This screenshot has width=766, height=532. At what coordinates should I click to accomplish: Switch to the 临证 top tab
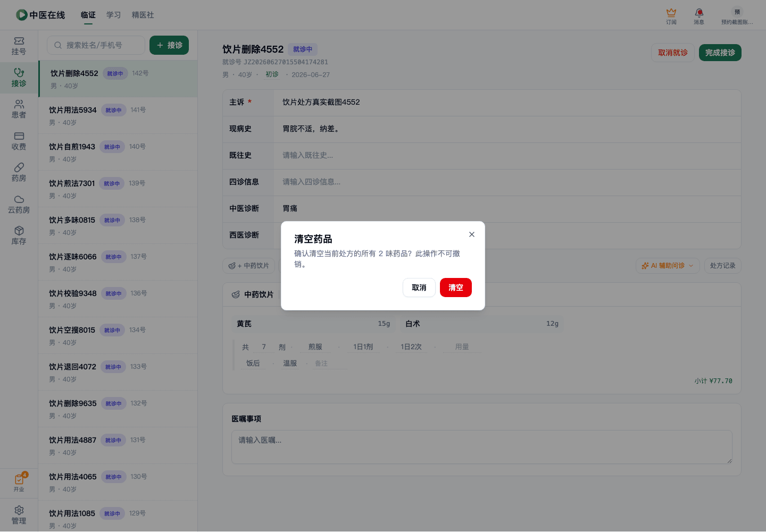click(x=88, y=15)
